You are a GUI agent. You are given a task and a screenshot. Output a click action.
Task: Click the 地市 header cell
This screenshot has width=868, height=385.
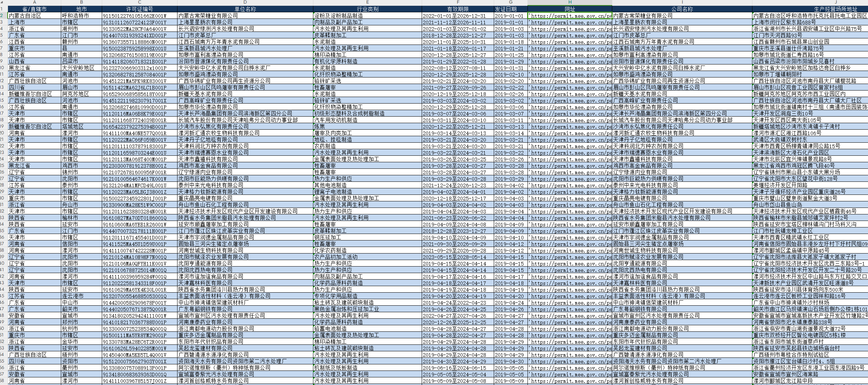pos(82,9)
